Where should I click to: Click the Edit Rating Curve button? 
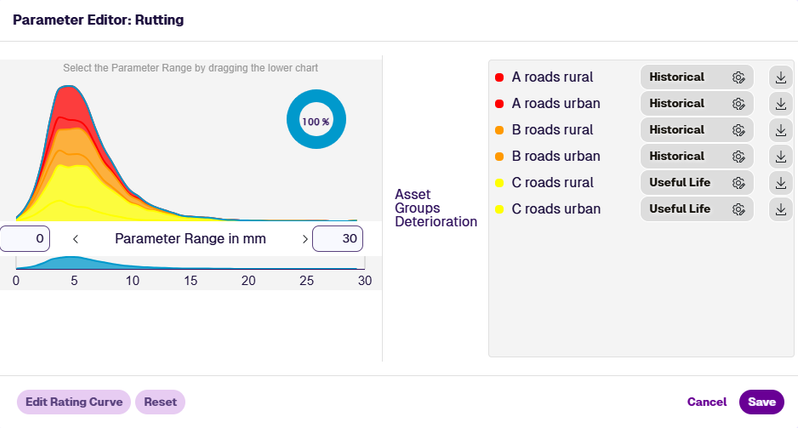(74, 402)
